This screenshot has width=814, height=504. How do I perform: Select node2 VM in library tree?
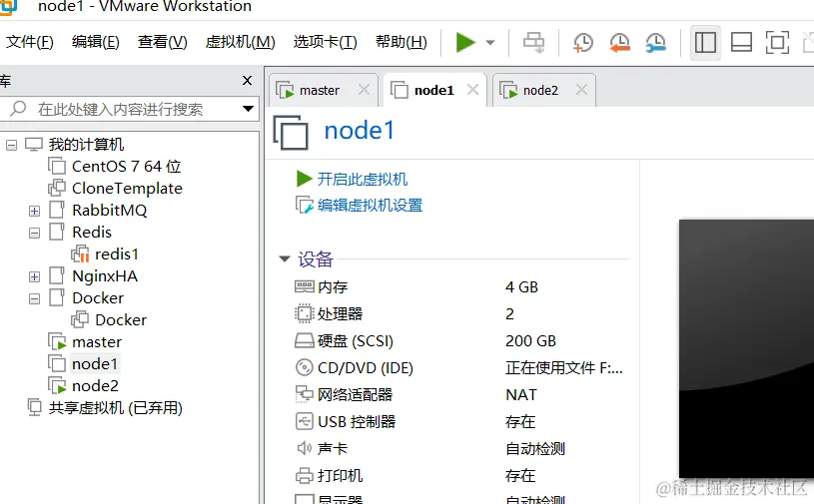(96, 386)
